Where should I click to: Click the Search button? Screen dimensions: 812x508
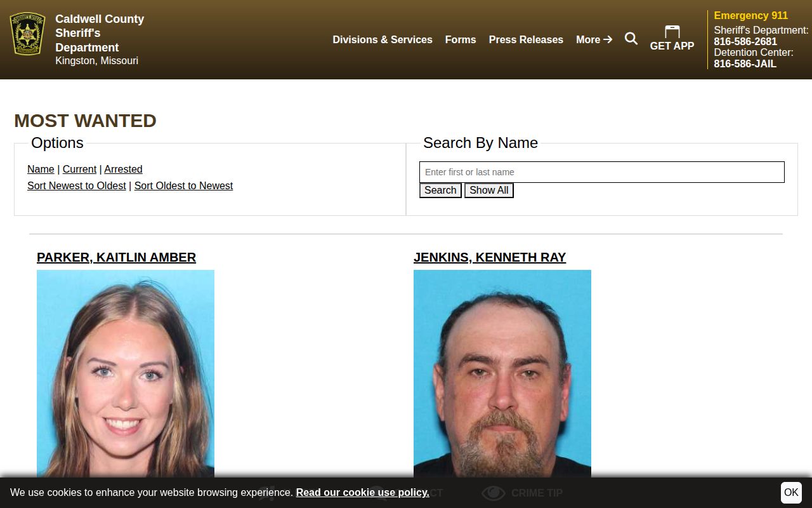point(440,190)
